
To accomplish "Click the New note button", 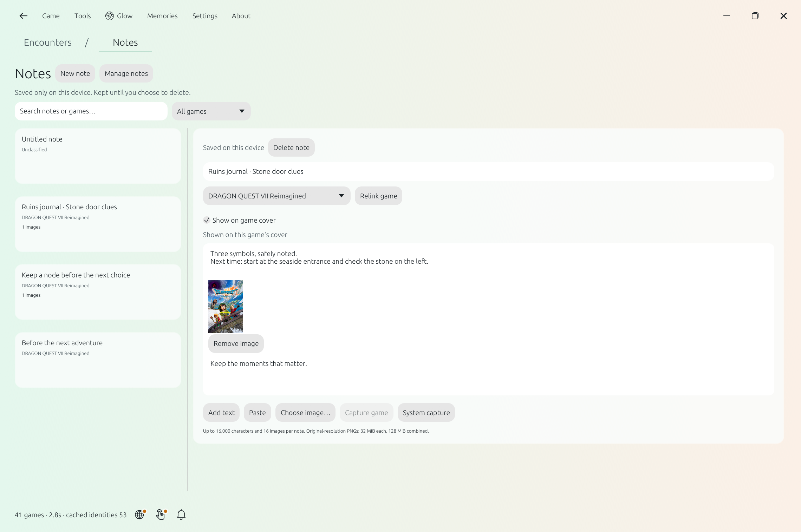I will click(x=75, y=73).
